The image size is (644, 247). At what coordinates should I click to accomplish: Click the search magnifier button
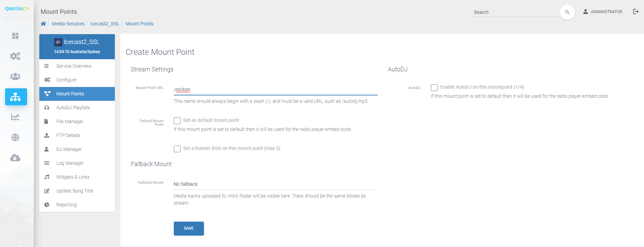pyautogui.click(x=567, y=12)
